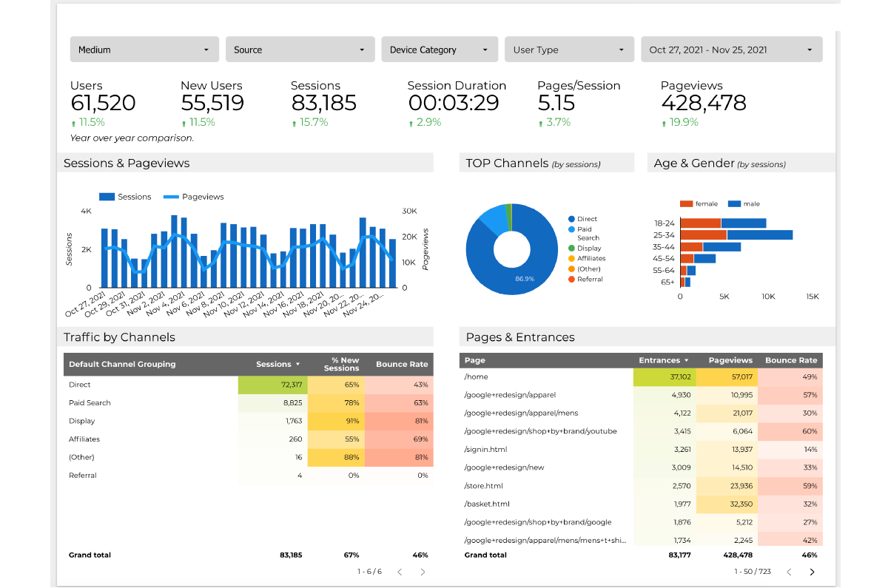Click the Users green up-arrow indicator
The height and width of the screenshot is (588, 888).
[x=73, y=124]
